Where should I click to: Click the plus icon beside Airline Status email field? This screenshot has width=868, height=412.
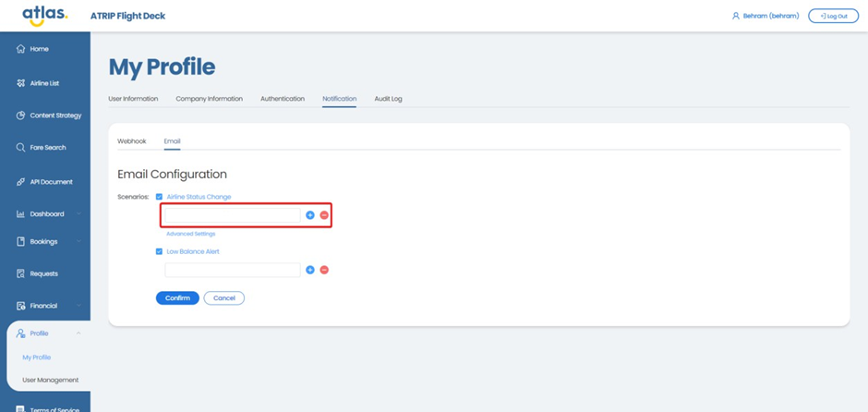click(310, 215)
